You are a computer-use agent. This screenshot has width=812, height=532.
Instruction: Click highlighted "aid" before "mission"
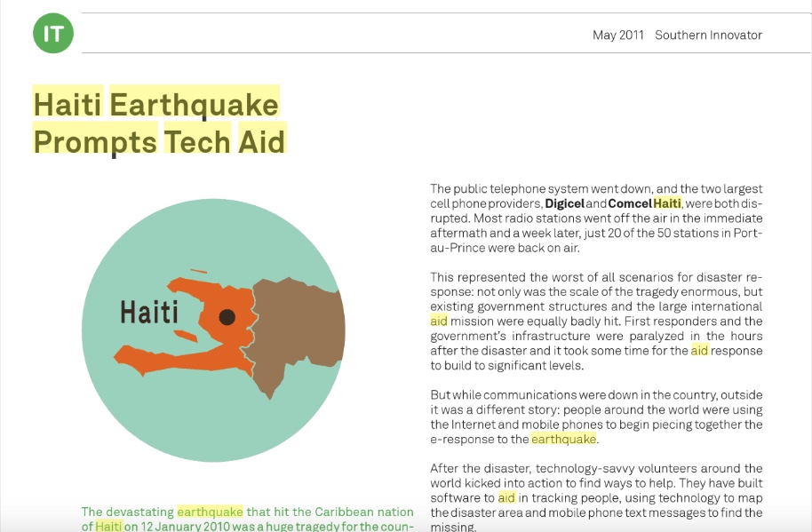coord(439,321)
